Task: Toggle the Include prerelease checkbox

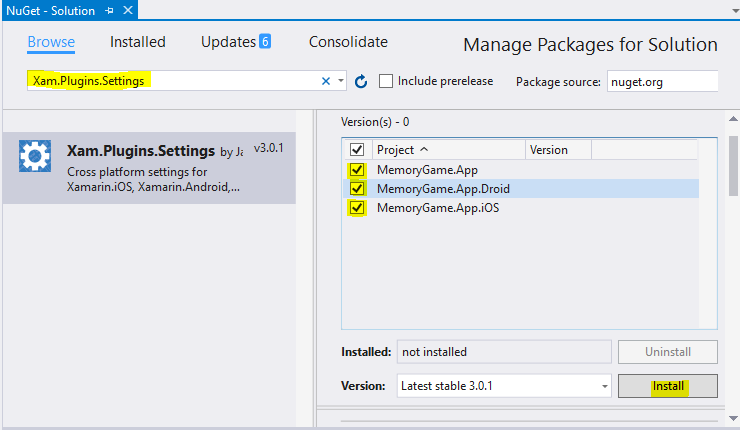Action: [386, 81]
